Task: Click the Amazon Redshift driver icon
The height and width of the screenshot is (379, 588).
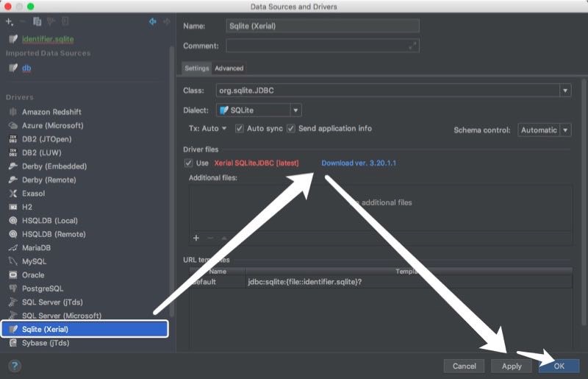Action: tap(13, 112)
